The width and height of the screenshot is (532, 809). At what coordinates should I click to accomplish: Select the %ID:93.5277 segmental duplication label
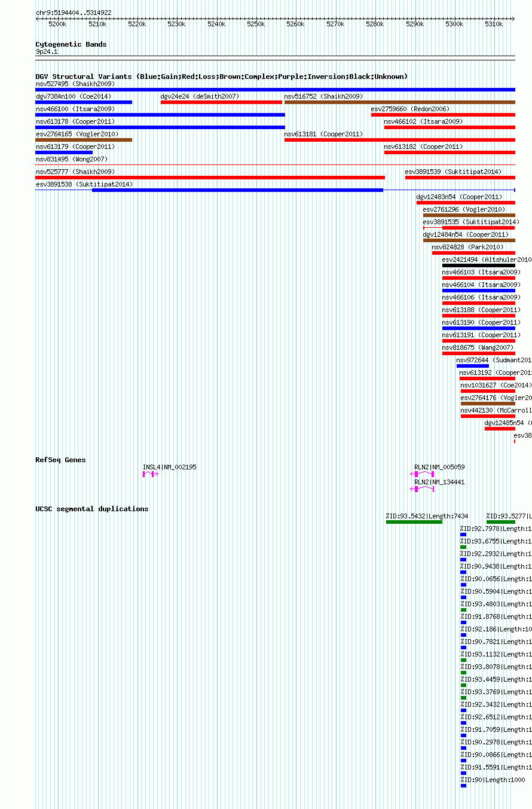509,516
